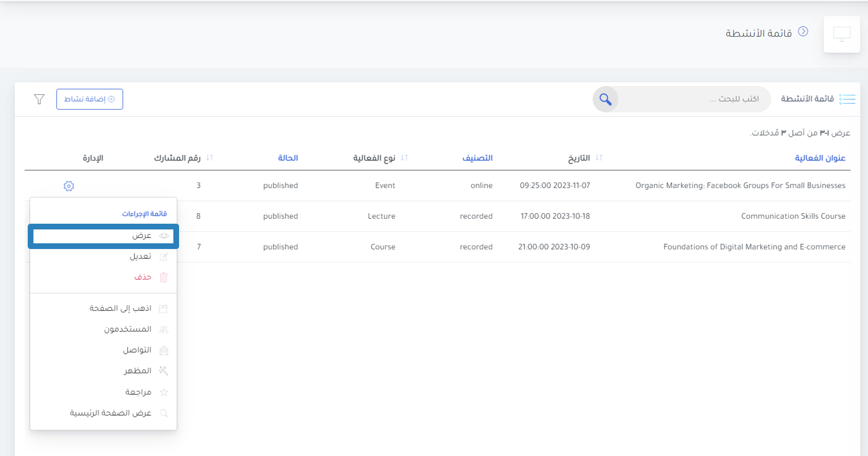Select مراجعة menu entry
Viewport: 868px width, 456px height.
pos(103,392)
